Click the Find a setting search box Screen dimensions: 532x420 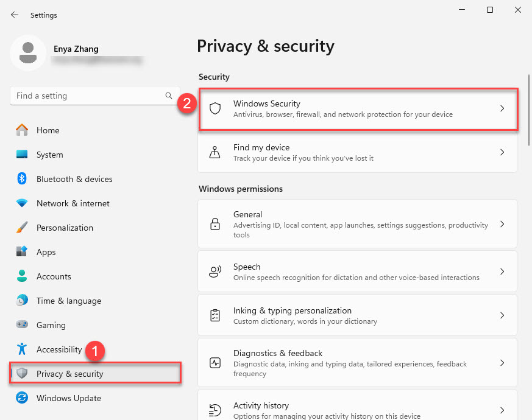88,96
